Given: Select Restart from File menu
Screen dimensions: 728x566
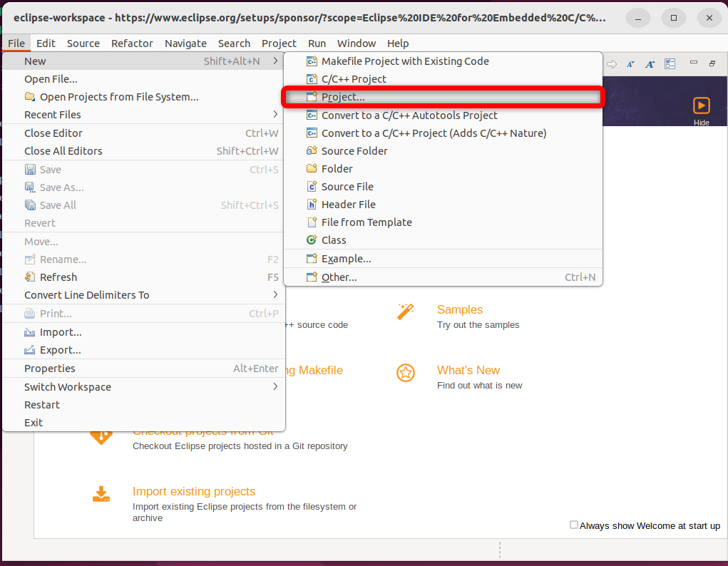Looking at the screenshot, I should tap(143, 405).
